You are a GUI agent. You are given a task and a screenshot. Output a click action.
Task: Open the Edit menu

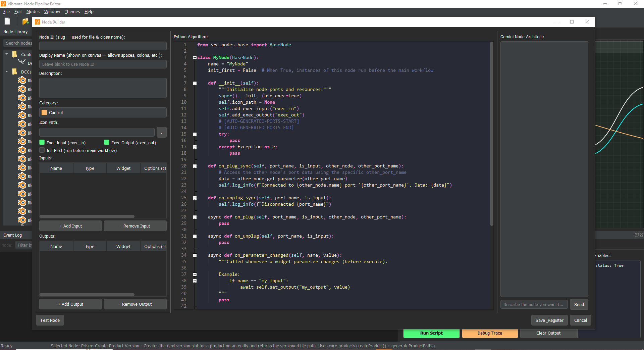pos(18,11)
